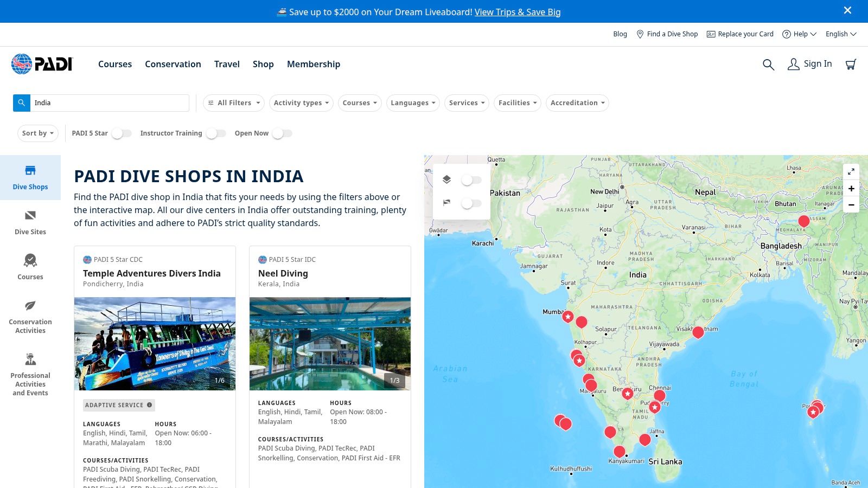Viewport: 868px width, 488px height.
Task: Enable the map layers toggle
Action: 471,179
